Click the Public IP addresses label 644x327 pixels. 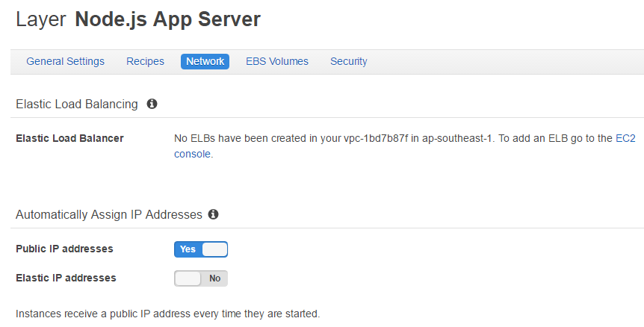click(64, 249)
